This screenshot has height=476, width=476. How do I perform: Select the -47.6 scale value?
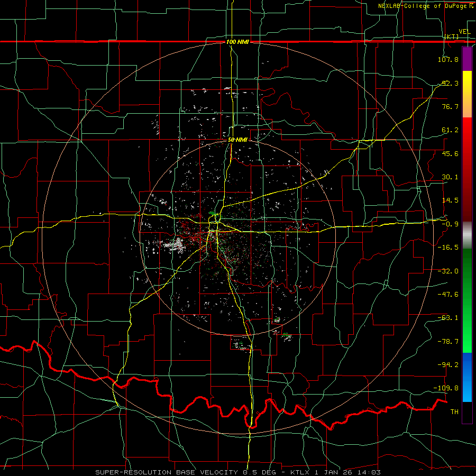(448, 295)
